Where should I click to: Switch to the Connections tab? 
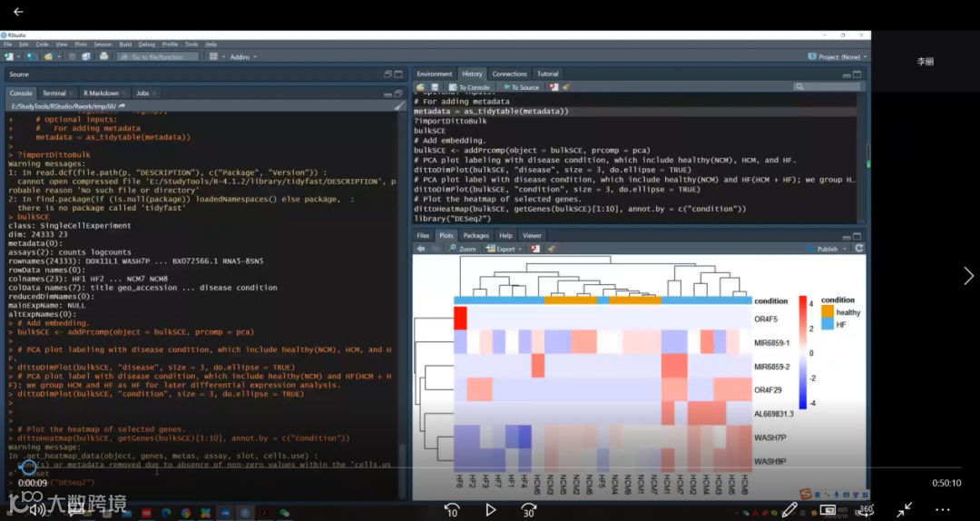509,74
